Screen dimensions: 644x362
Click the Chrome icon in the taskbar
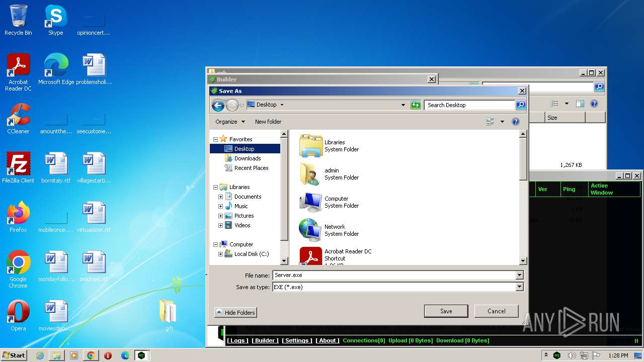tap(91, 355)
